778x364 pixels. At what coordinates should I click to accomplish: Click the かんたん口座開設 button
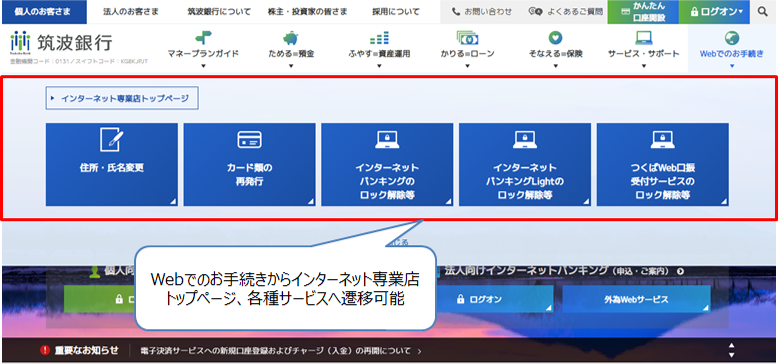643,12
